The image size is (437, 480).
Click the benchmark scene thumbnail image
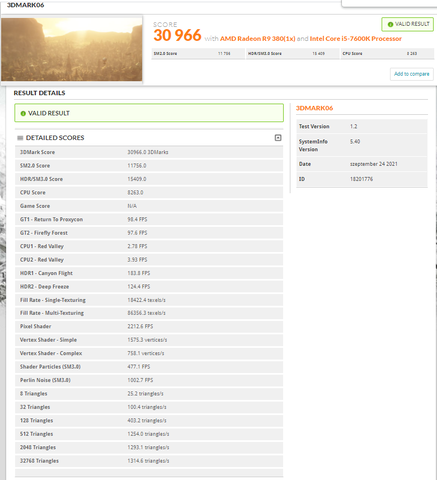coord(72,49)
